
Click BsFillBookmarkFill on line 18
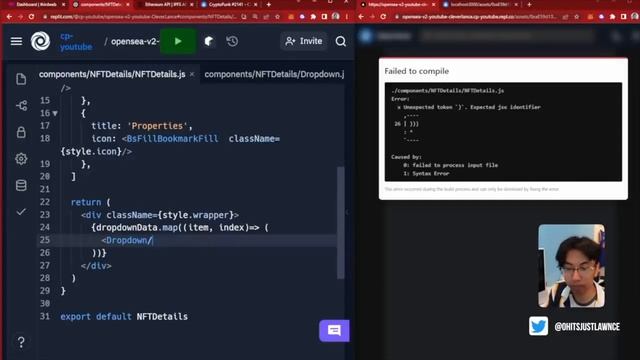point(172,139)
